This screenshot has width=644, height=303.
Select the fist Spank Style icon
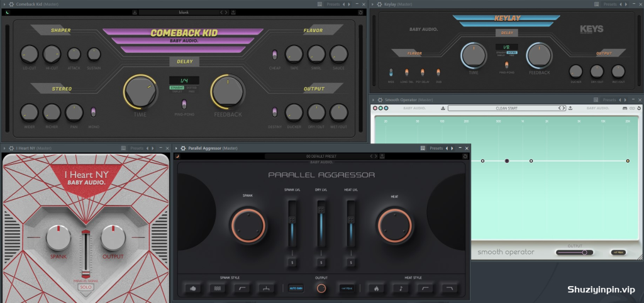coord(192,288)
